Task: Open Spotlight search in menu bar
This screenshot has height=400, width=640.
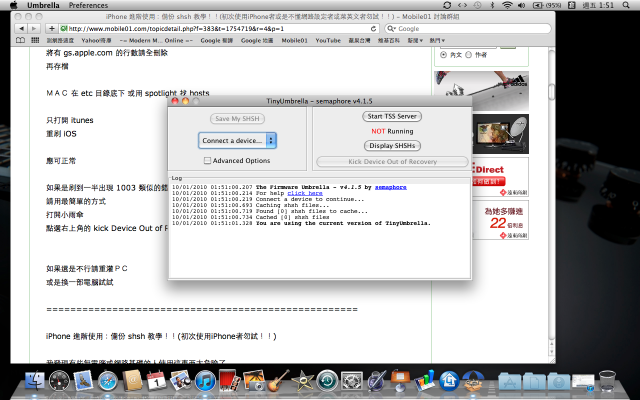Action: (x=626, y=5)
